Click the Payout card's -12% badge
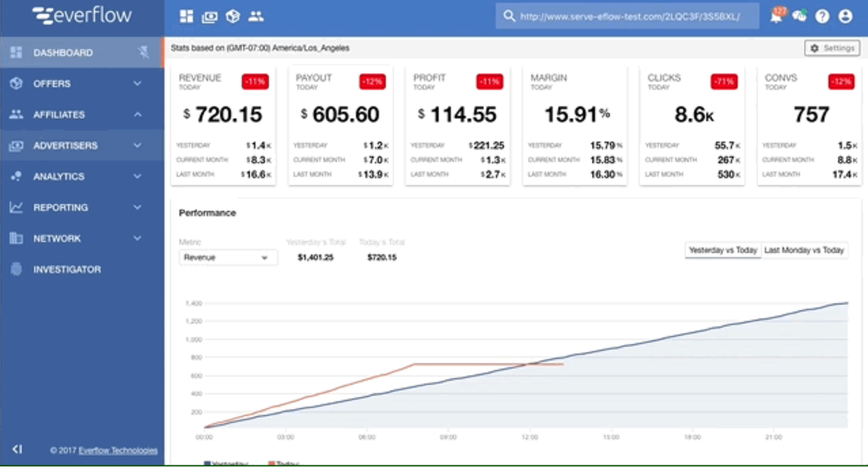868x472 pixels. pyautogui.click(x=373, y=82)
